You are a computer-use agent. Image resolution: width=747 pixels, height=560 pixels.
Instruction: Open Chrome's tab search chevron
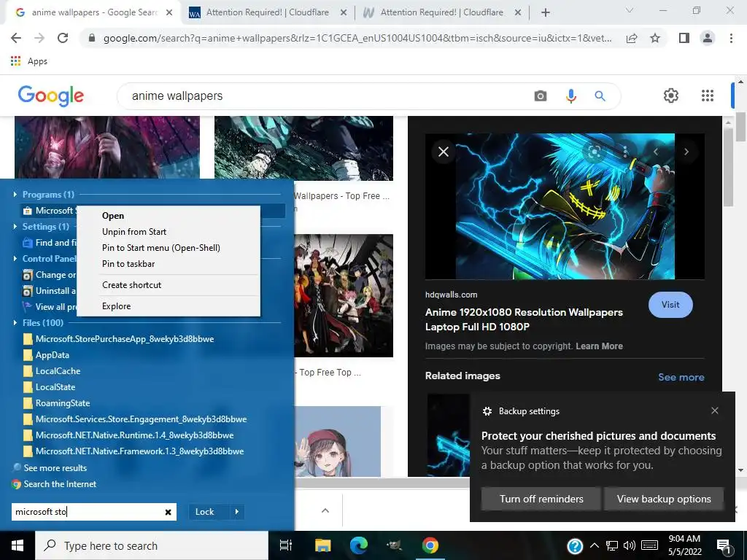pos(630,10)
